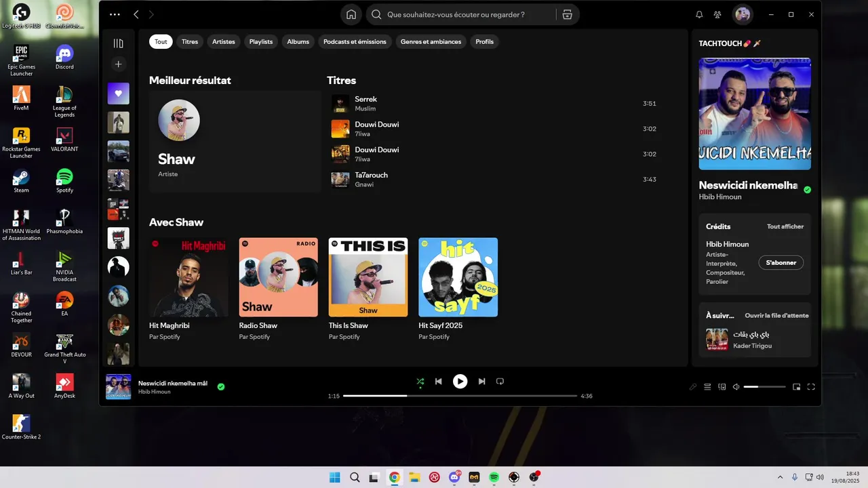Open the now playing album cover thumbnail
The image size is (868, 488).
[118, 387]
